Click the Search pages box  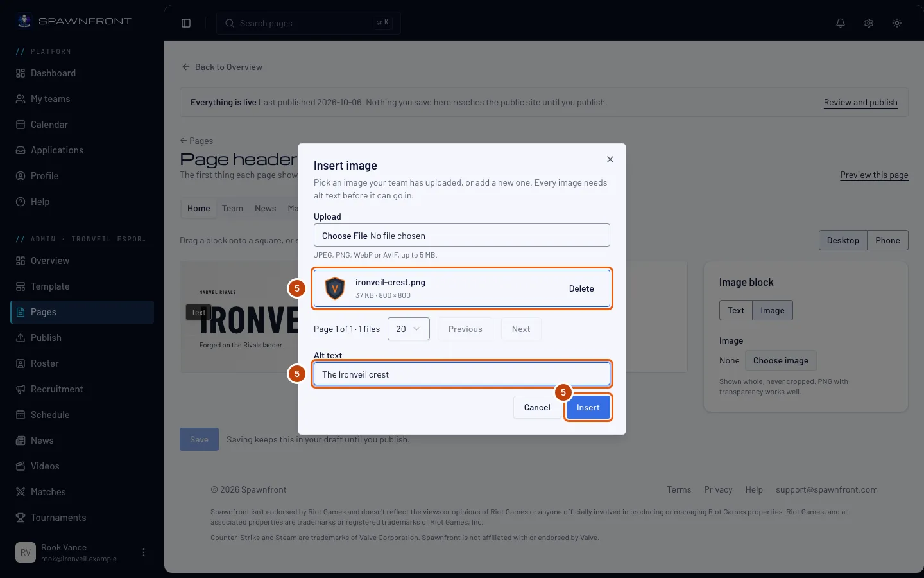click(x=309, y=23)
